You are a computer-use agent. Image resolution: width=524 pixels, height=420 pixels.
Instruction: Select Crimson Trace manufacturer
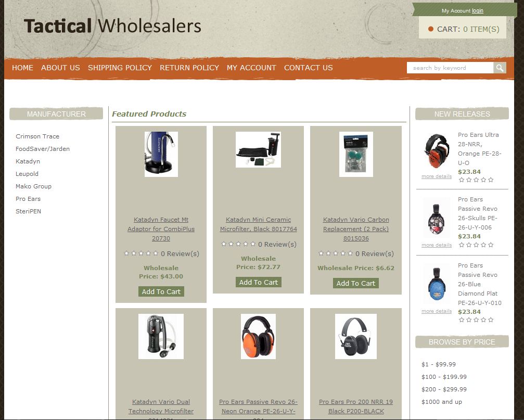coord(37,136)
